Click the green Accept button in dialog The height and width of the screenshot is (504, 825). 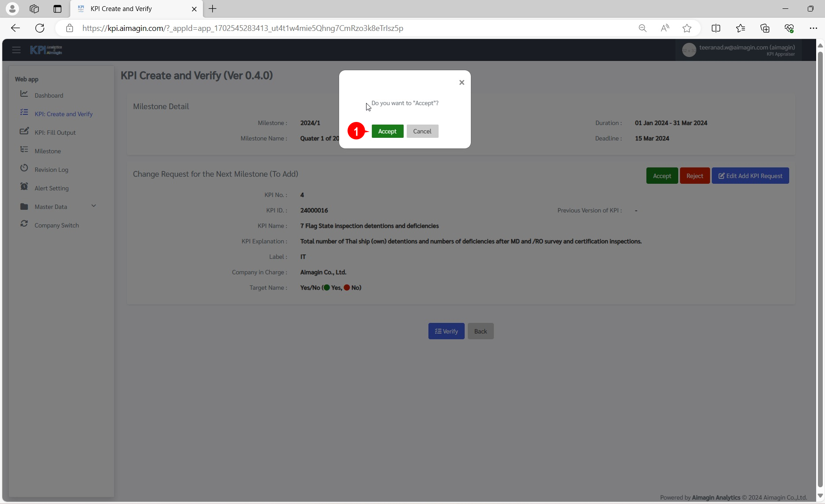click(x=387, y=131)
